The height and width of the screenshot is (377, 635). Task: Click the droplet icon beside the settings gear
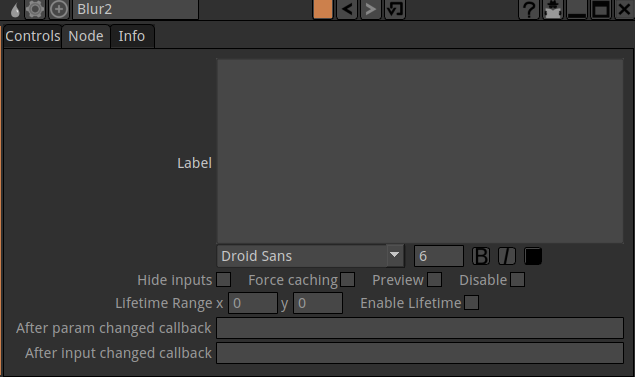pyautogui.click(x=15, y=10)
